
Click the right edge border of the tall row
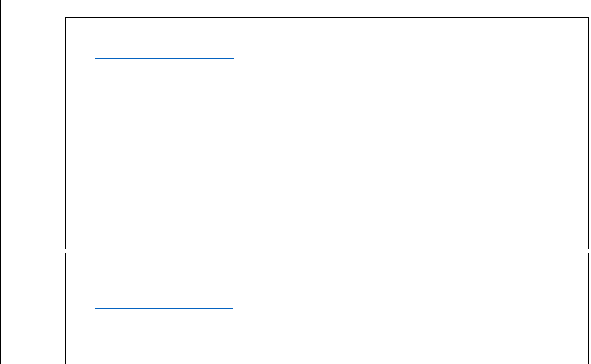[x=589, y=135]
